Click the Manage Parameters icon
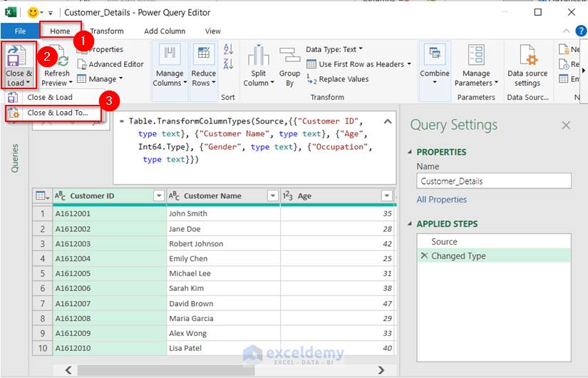Screen dimensions: 588x378 [476, 56]
